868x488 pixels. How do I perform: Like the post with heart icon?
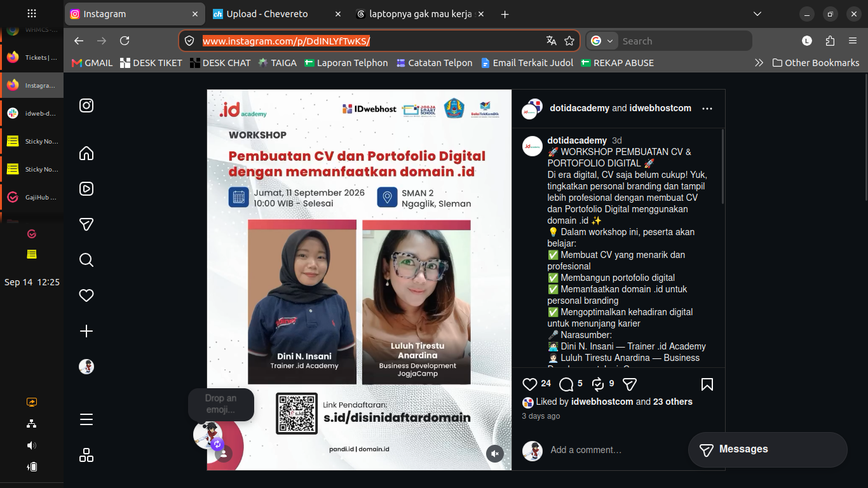[x=529, y=384]
